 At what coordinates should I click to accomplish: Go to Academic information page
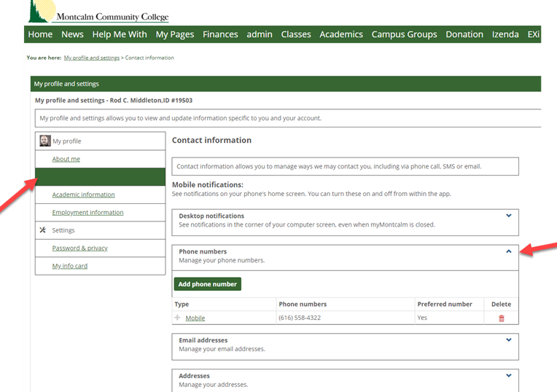click(84, 195)
